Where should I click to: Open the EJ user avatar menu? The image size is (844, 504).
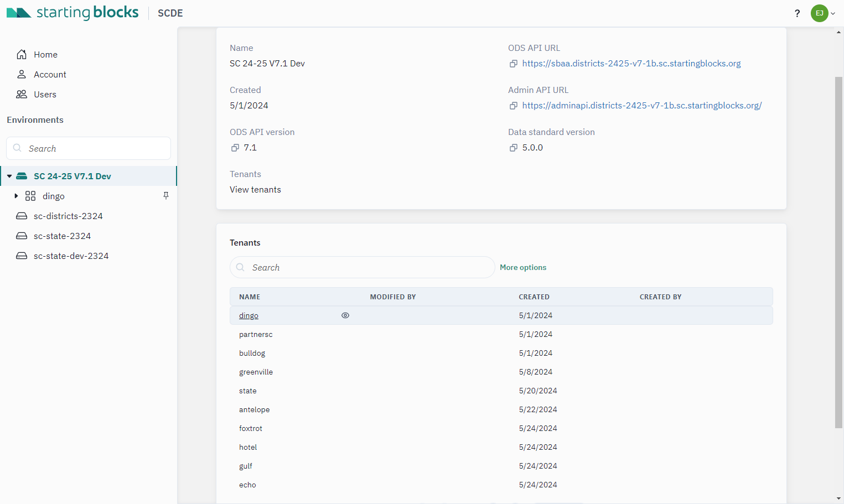pos(819,13)
